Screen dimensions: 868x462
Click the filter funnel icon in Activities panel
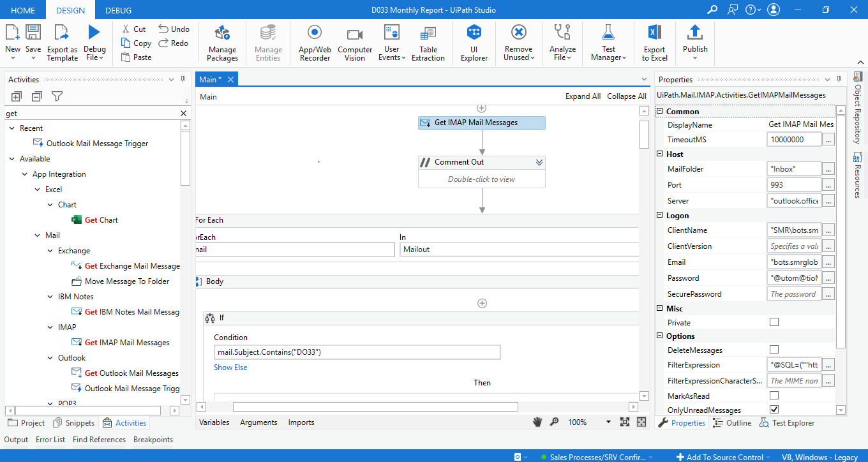[57, 96]
